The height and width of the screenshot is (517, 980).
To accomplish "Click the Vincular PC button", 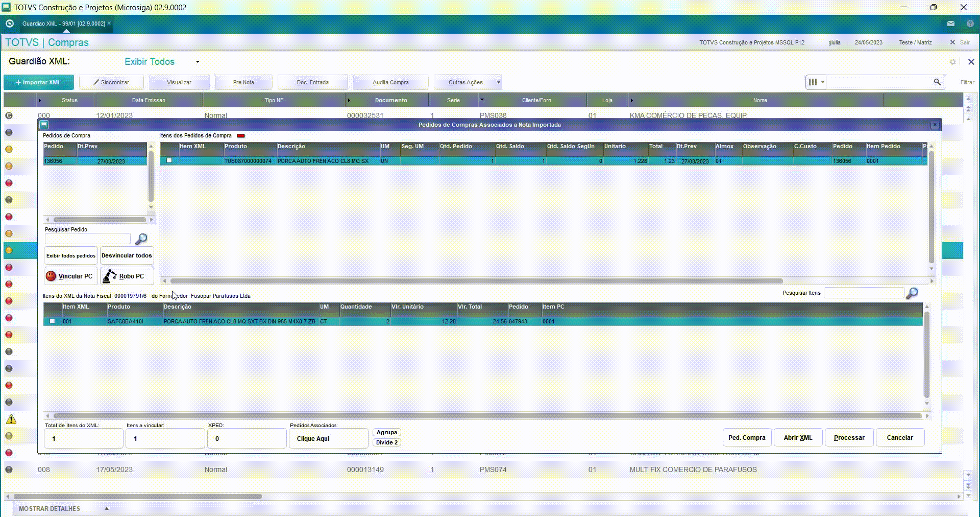I will [x=70, y=276].
